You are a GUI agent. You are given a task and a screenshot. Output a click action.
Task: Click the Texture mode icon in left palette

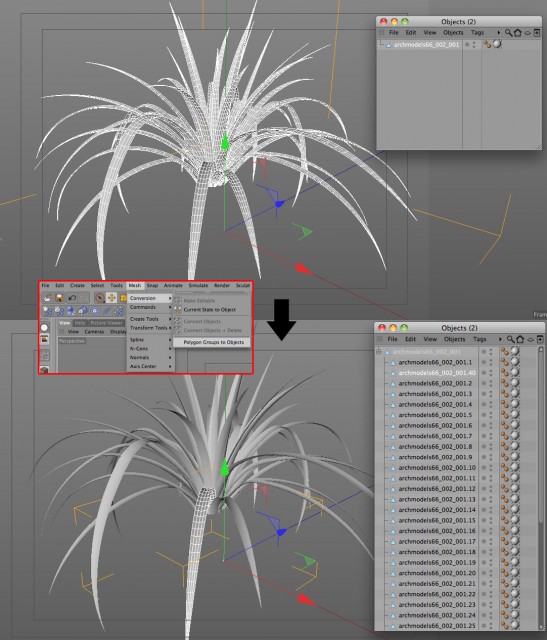click(x=44, y=339)
